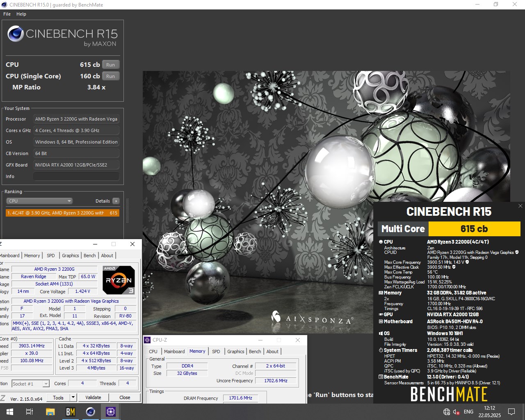This screenshot has height=420, width=525.
Task: Switch to CPU tab in CPU-Z Memory window
Action: point(153,352)
